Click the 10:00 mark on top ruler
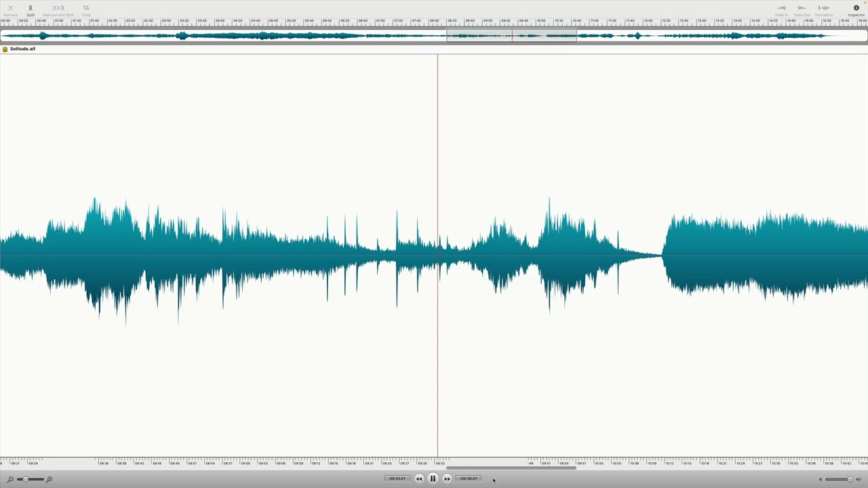The image size is (868, 488). 542,20
